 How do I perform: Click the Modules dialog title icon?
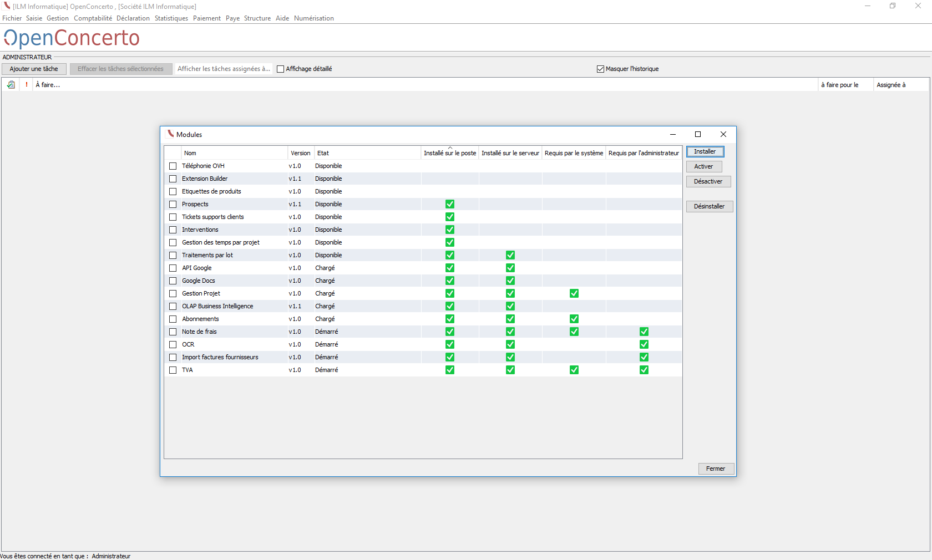pos(170,134)
